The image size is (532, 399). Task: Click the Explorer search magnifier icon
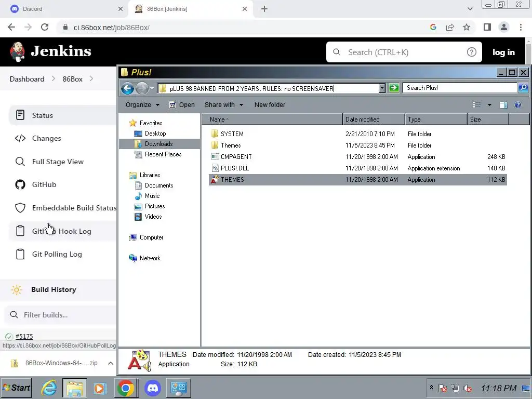coord(523,88)
